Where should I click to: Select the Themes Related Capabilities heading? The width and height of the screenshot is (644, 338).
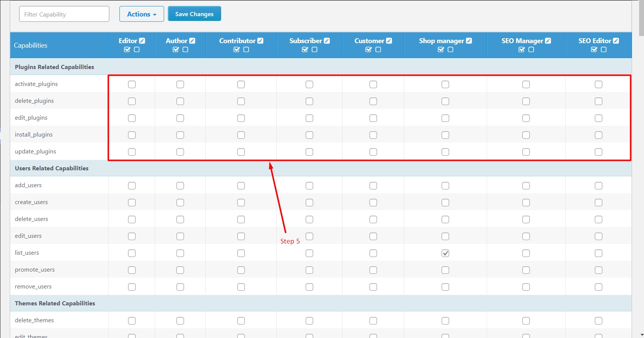tap(55, 303)
